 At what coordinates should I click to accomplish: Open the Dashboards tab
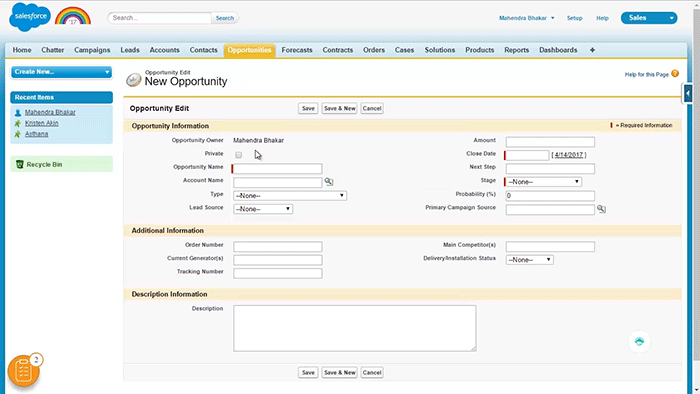tap(558, 50)
